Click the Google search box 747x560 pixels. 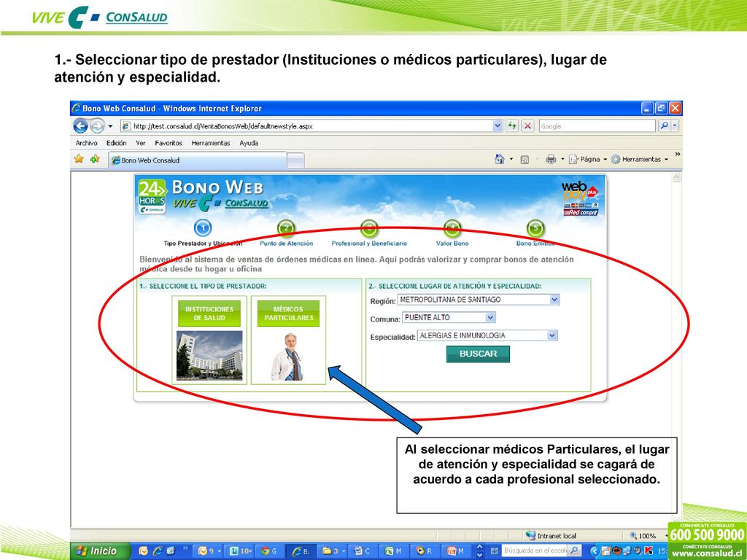click(x=597, y=126)
